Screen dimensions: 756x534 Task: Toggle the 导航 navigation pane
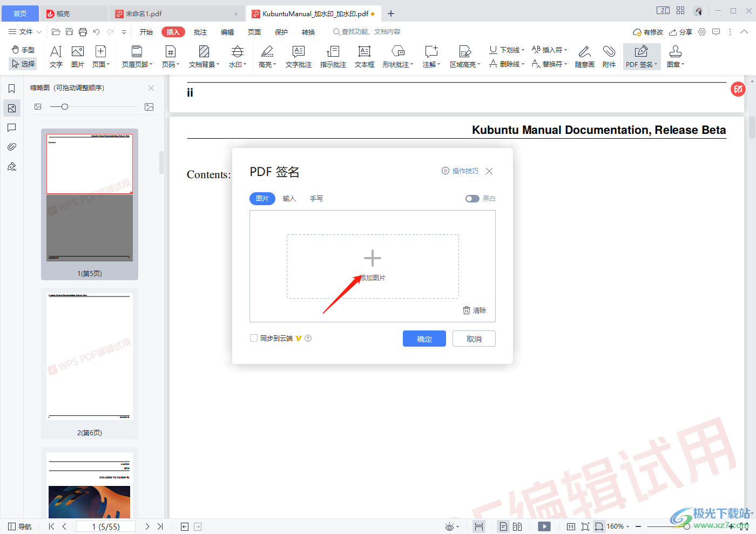coord(19,526)
